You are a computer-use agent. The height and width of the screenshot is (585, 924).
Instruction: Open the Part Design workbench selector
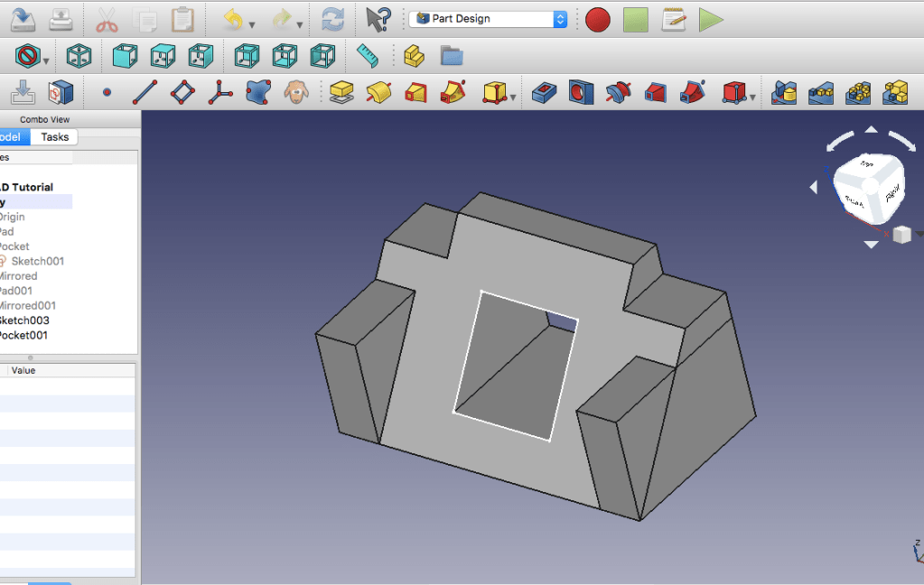(488, 19)
